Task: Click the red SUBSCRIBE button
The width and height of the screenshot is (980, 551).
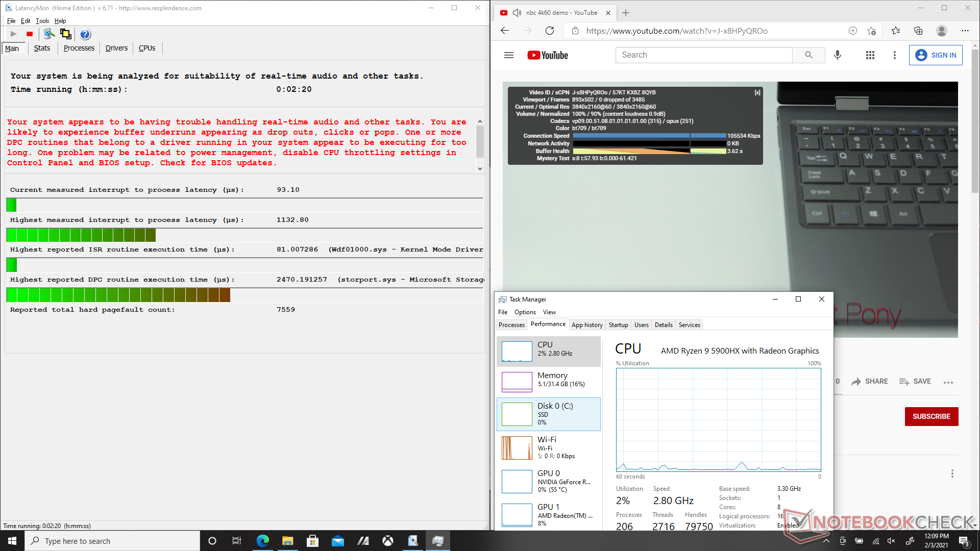Action: point(932,416)
